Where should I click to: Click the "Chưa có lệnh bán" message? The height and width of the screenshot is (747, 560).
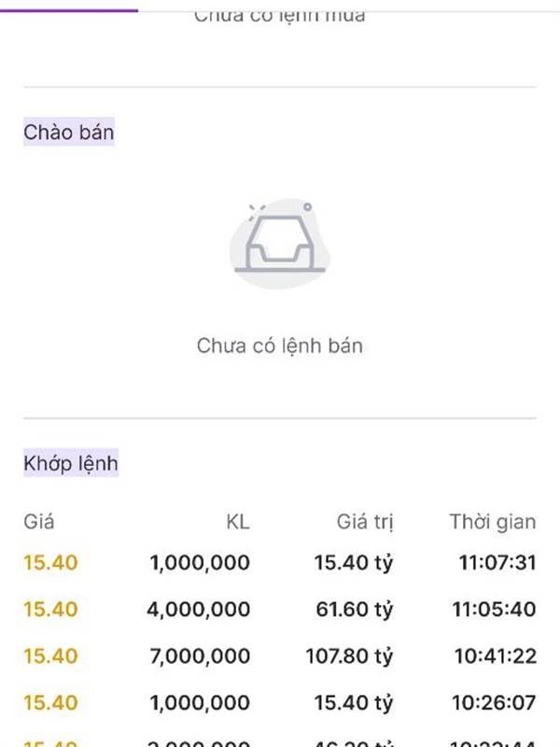coord(279,345)
